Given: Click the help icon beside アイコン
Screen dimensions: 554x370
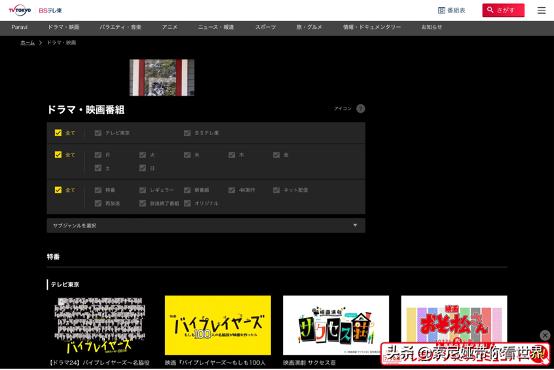Looking at the screenshot, I should pyautogui.click(x=360, y=108).
